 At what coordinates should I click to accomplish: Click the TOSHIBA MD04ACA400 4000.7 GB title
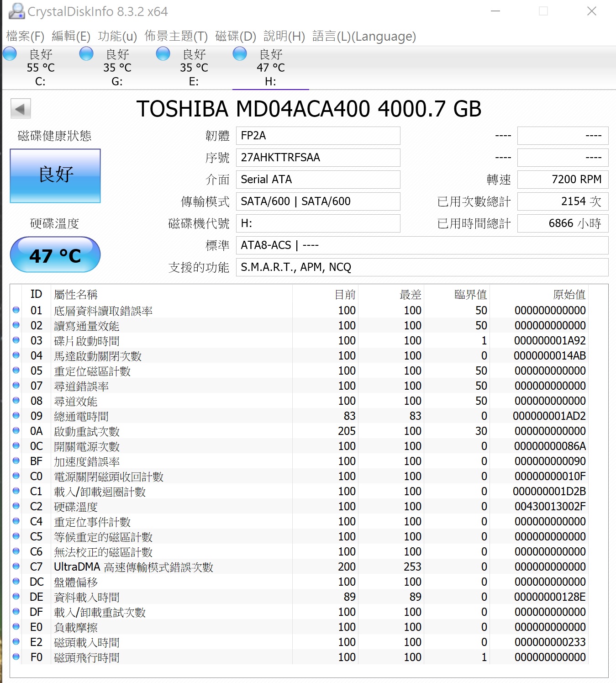pos(309,109)
